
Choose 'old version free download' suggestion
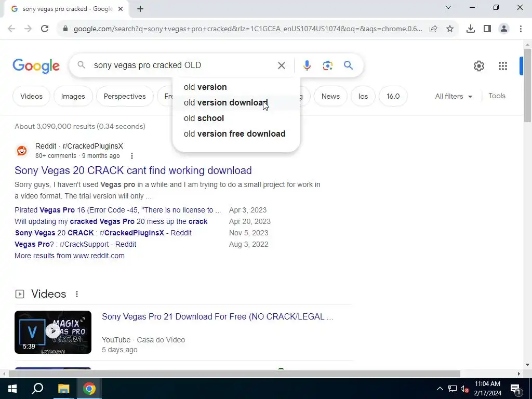[x=236, y=134]
